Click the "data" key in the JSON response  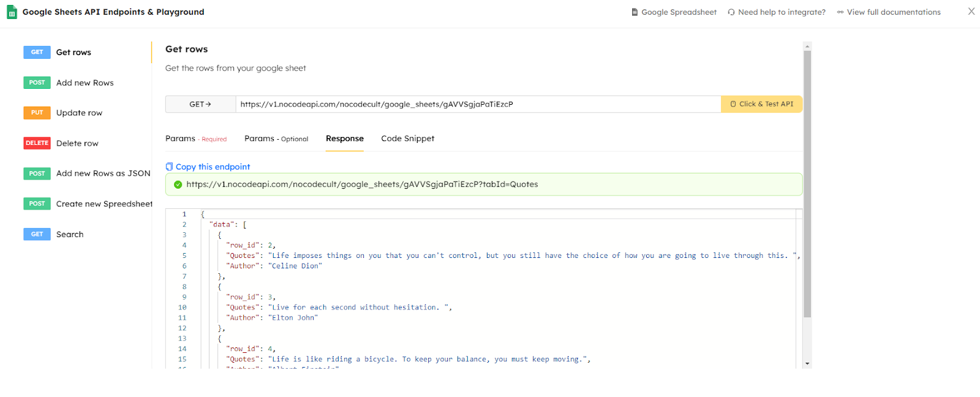coord(222,225)
